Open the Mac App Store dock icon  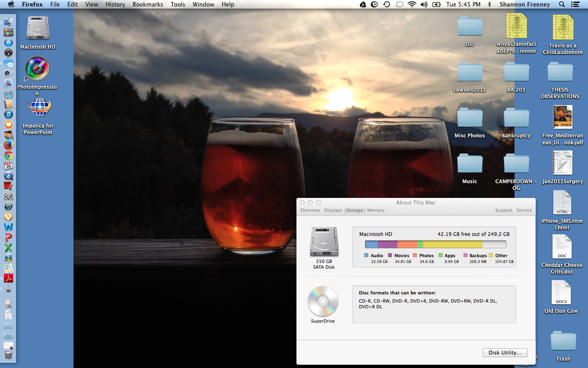(x=9, y=43)
